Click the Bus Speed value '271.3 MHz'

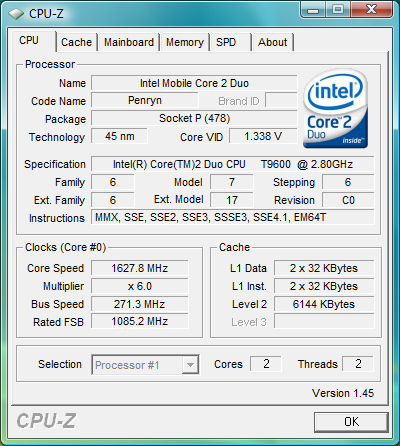click(x=140, y=304)
